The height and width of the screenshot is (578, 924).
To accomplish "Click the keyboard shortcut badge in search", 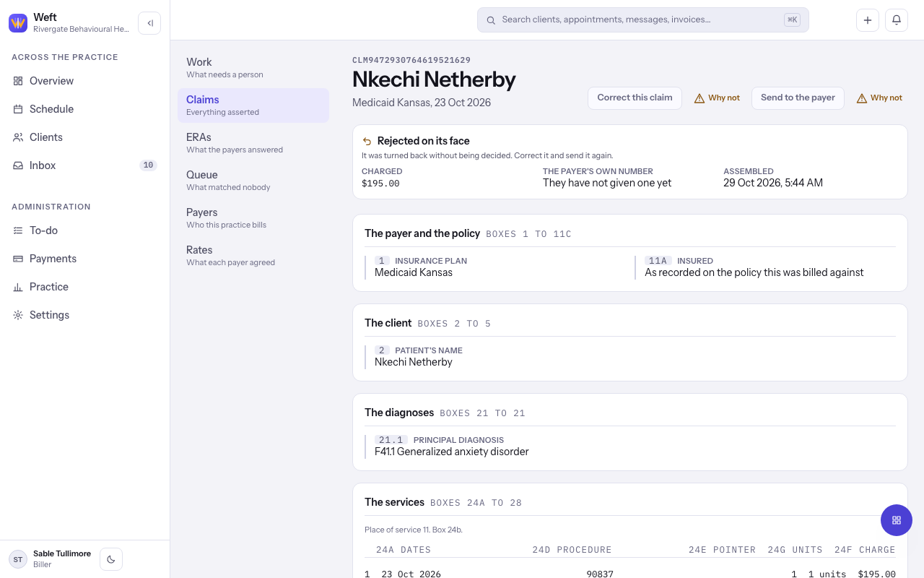I will (793, 20).
